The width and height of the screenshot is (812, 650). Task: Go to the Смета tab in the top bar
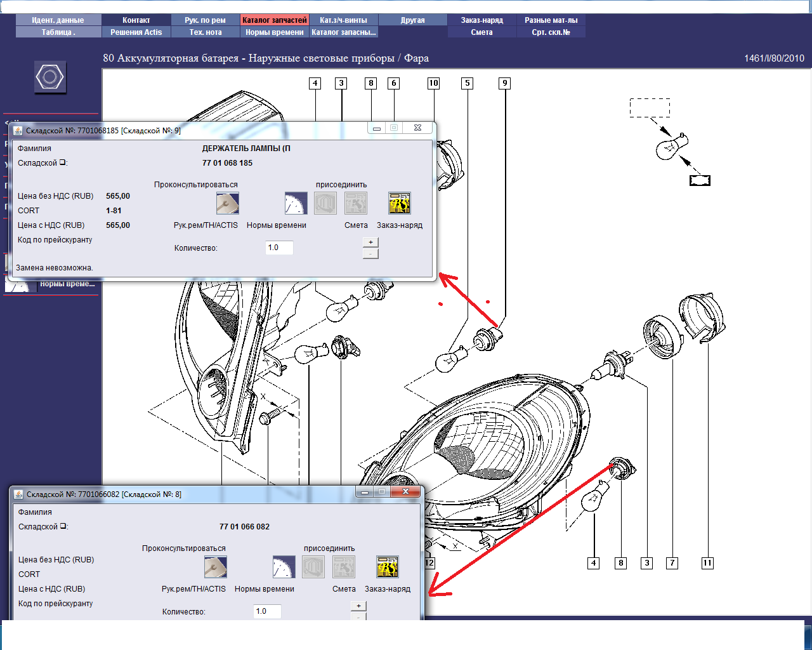pos(482,32)
